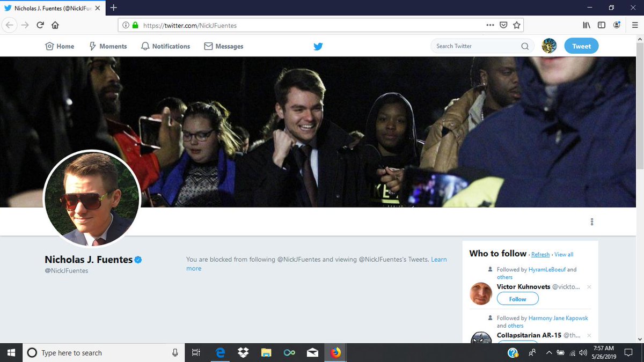This screenshot has width=644, height=362.
Task: Open a new browser tab
Action: click(x=114, y=8)
